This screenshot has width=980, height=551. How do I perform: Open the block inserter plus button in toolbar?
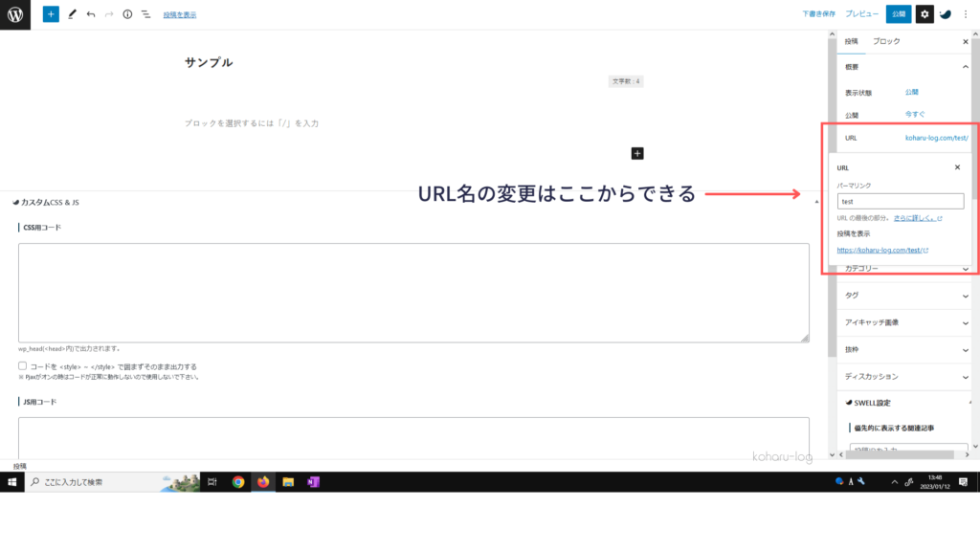51,14
